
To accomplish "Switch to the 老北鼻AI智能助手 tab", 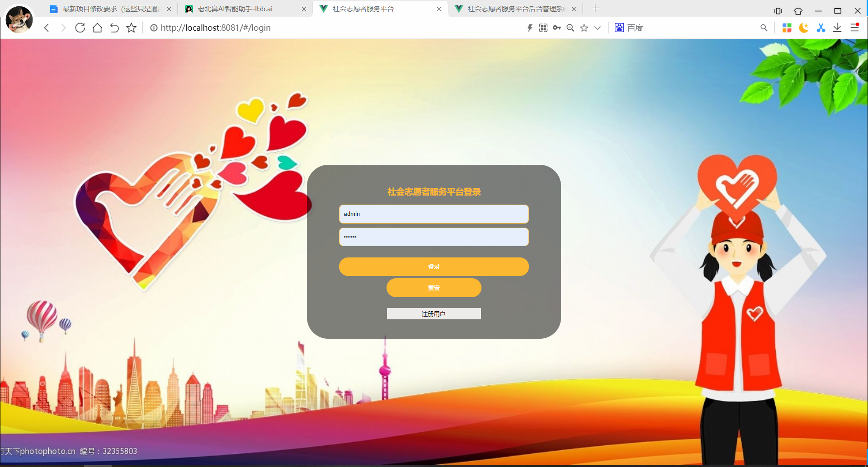I will [235, 9].
